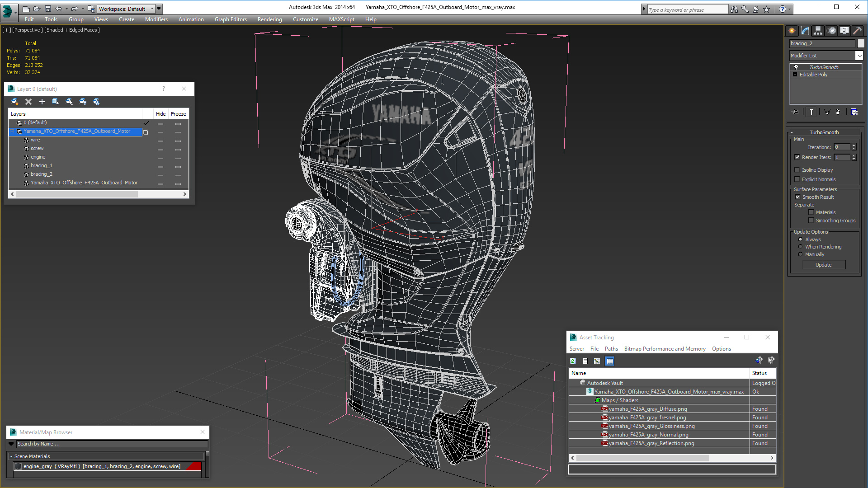This screenshot has width=868, height=488.
Task: Open Configure Modifier Sets icon
Action: [x=854, y=112]
